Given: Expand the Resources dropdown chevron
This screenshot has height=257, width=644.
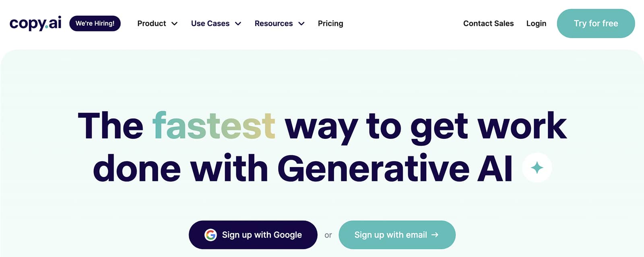Looking at the screenshot, I should click(301, 24).
